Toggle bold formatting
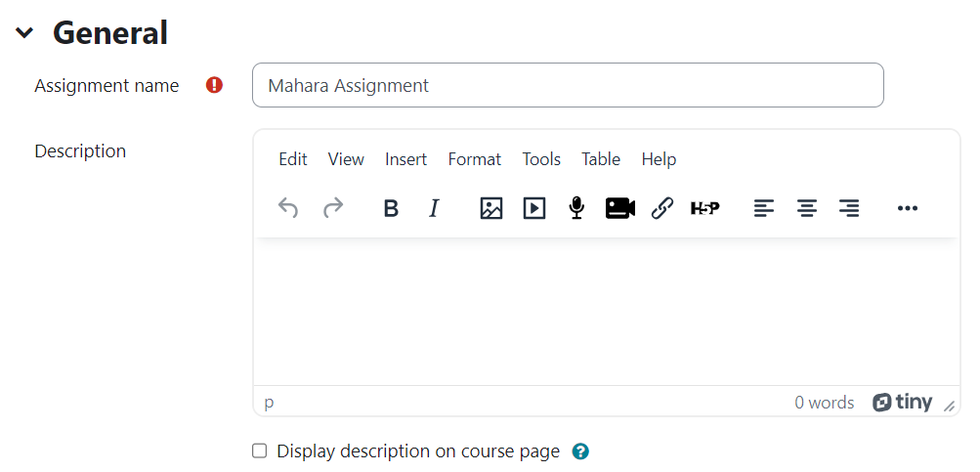This screenshot has height=472, width=980. pyautogui.click(x=391, y=208)
